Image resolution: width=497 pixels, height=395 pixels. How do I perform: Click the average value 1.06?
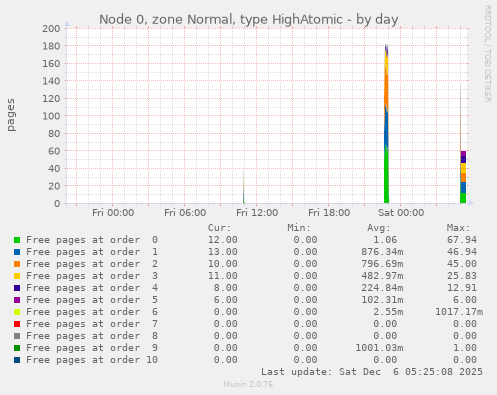point(385,240)
